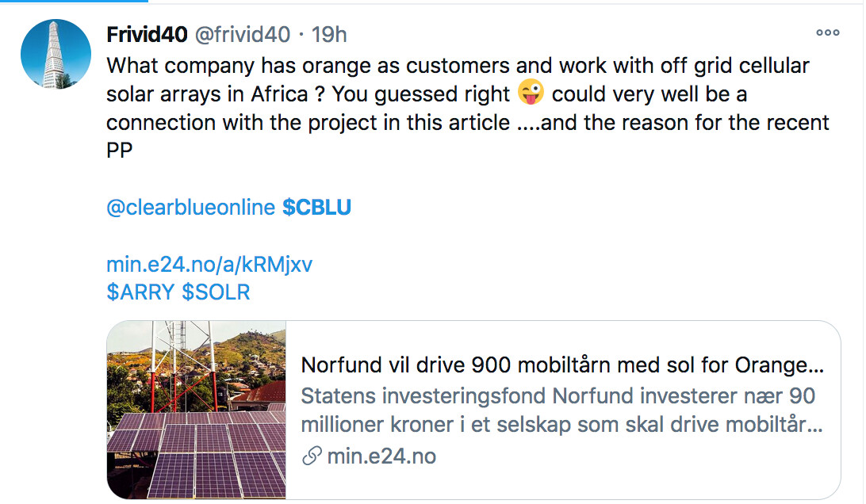Click the solar panels in article image
The width and height of the screenshot is (866, 504).
tap(198, 456)
